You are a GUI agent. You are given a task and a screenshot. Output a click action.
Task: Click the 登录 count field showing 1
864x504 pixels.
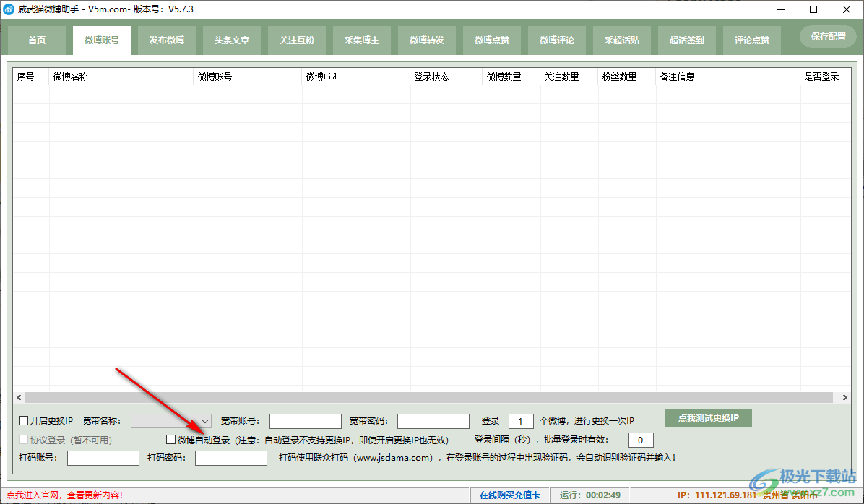521,422
